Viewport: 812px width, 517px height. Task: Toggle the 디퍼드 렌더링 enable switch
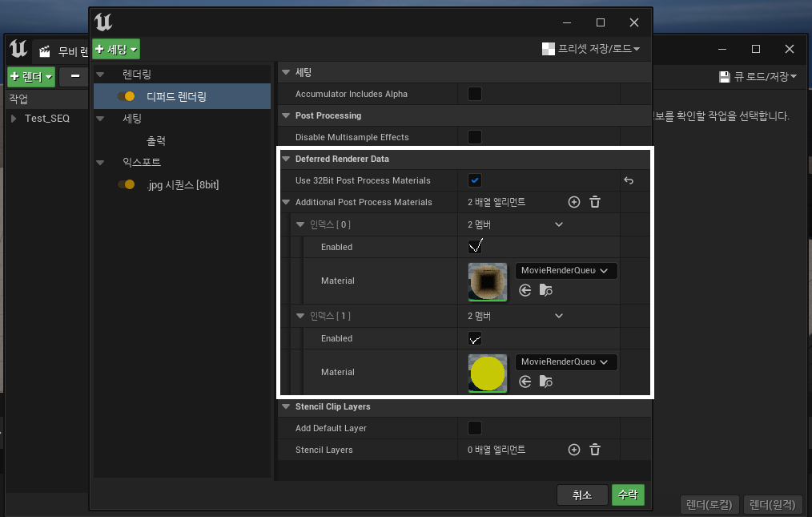coord(127,96)
